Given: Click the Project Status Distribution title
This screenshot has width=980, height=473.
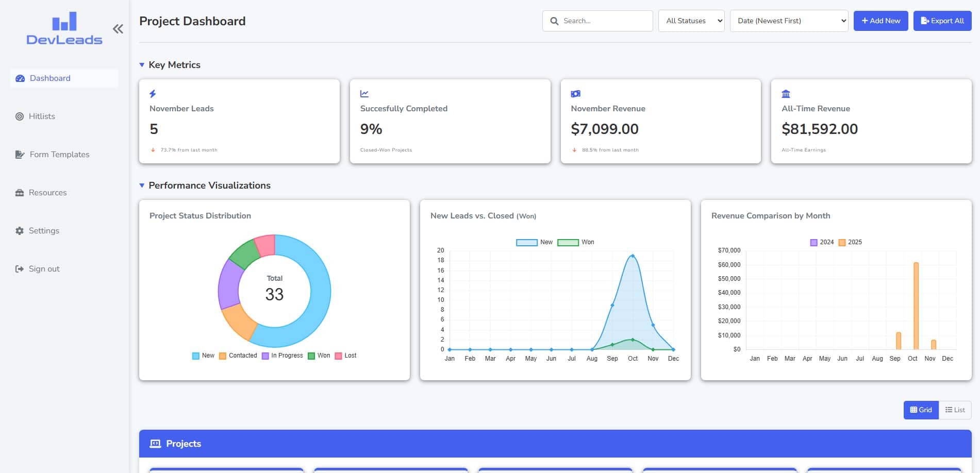Looking at the screenshot, I should pos(200,216).
